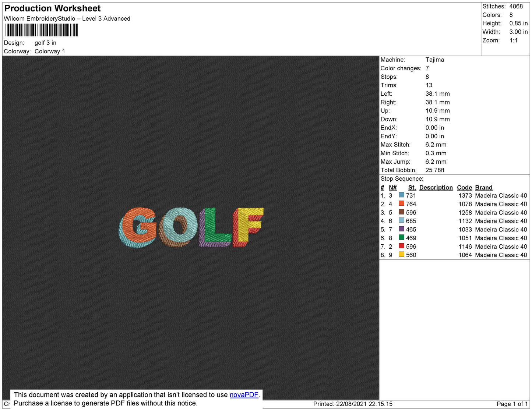Click the Max Stitch value 6.2 mm
This screenshot has width=532, height=411.
point(436,145)
